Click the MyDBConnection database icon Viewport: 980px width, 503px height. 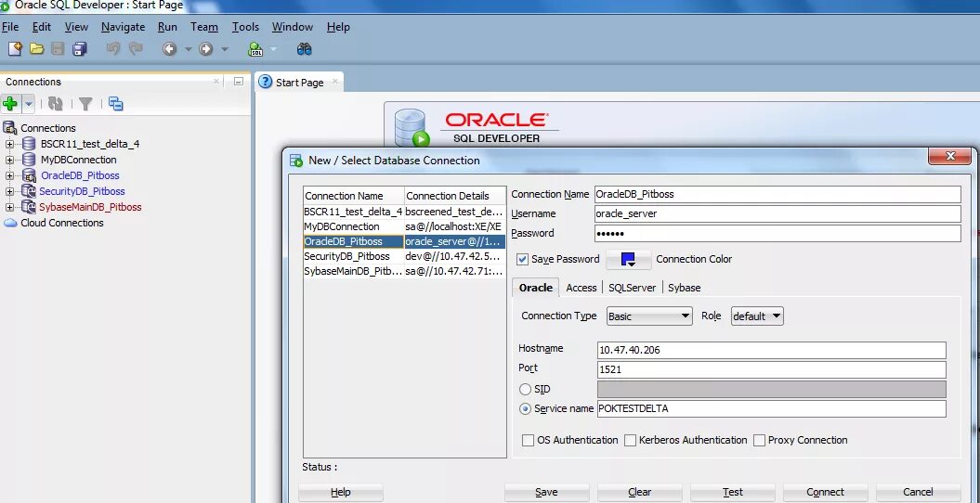pyautogui.click(x=29, y=160)
